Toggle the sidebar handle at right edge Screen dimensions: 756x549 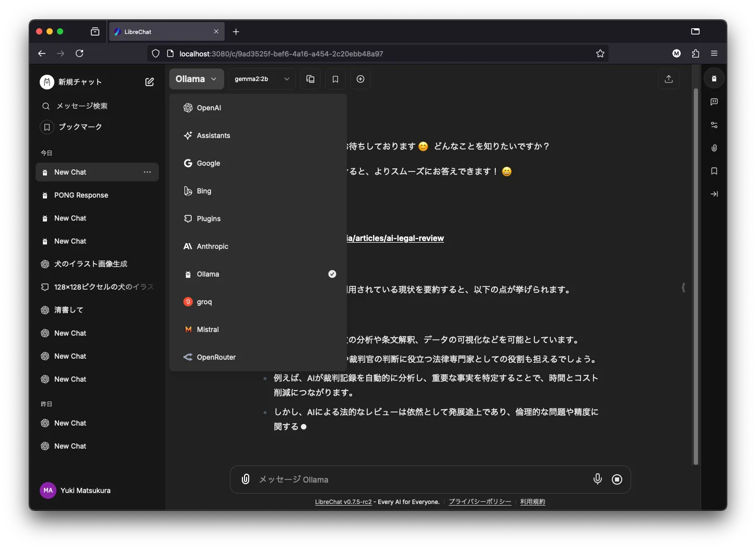coord(683,288)
